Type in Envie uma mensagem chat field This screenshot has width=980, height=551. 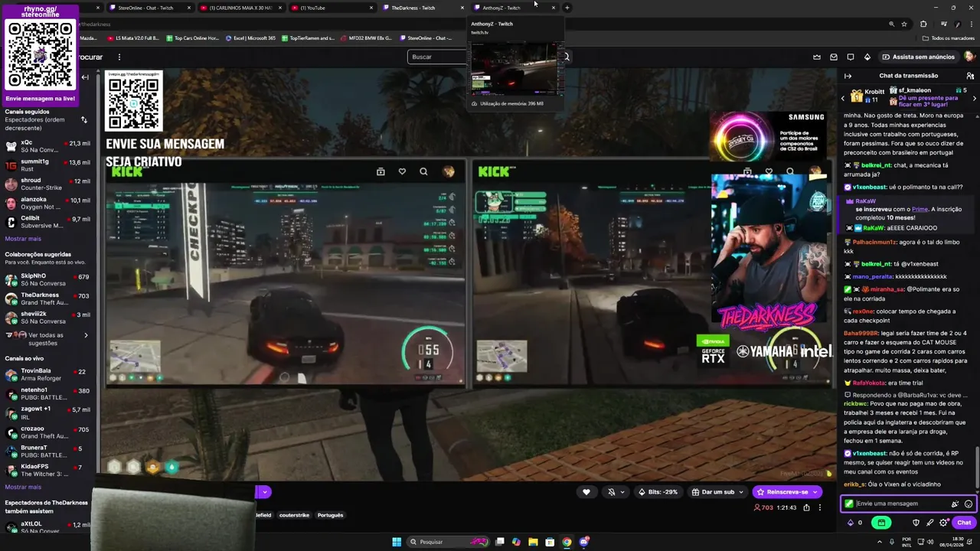pos(900,504)
